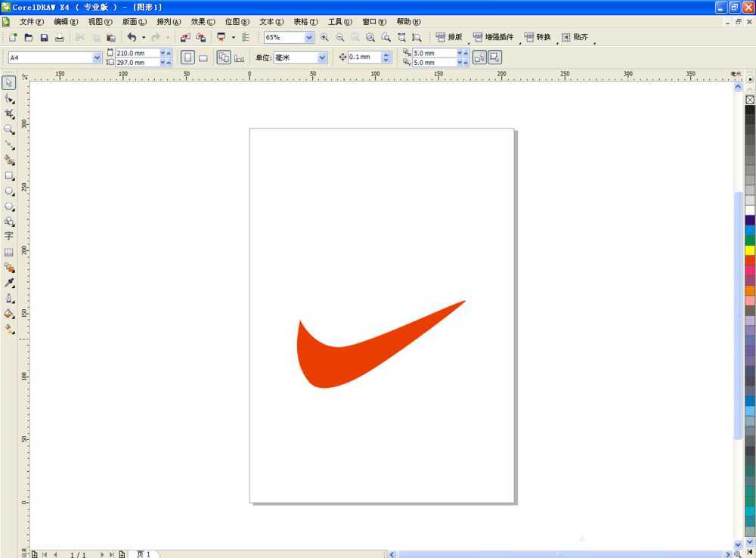Screen dimensions: 756x558
Task: Click the Print icon
Action: tap(60, 37)
